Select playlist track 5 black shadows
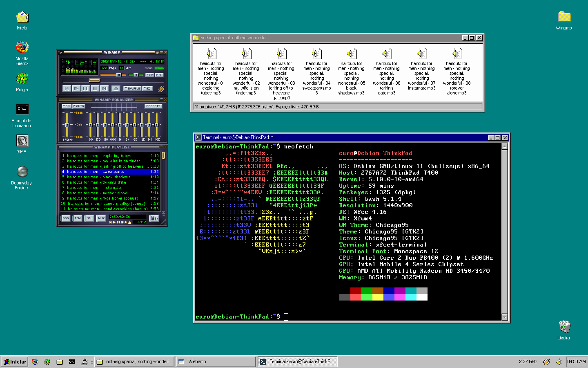Viewport: 588px width, 368px height. 110,177
